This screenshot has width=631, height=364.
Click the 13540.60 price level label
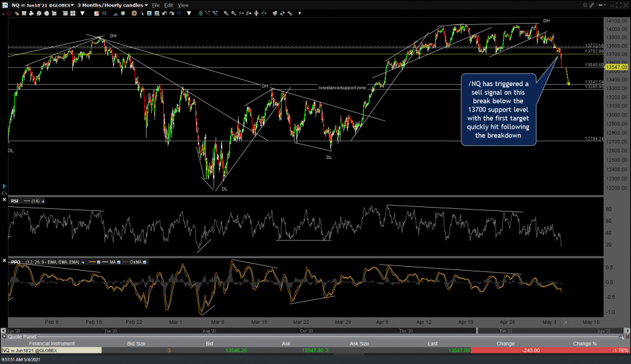pyautogui.click(x=594, y=65)
